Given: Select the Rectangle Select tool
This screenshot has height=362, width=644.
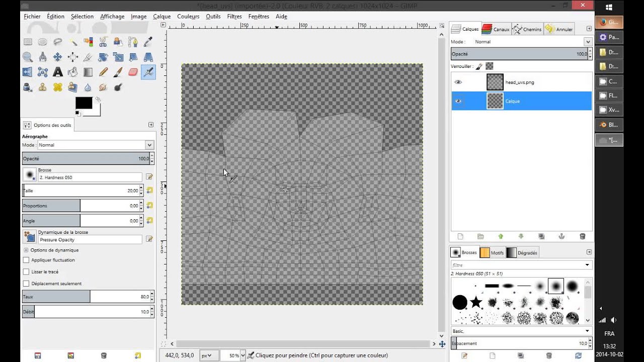Looking at the screenshot, I should click(27, 42).
